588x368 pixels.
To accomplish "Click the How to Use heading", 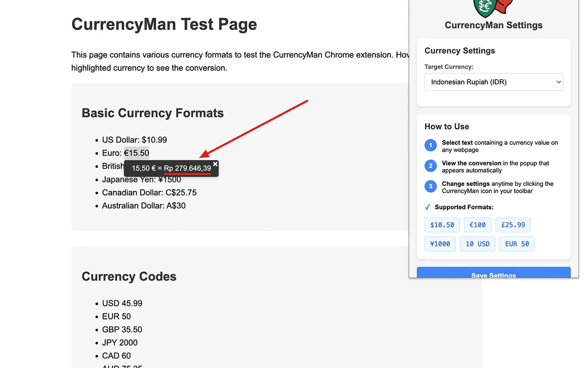I will coord(447,126).
